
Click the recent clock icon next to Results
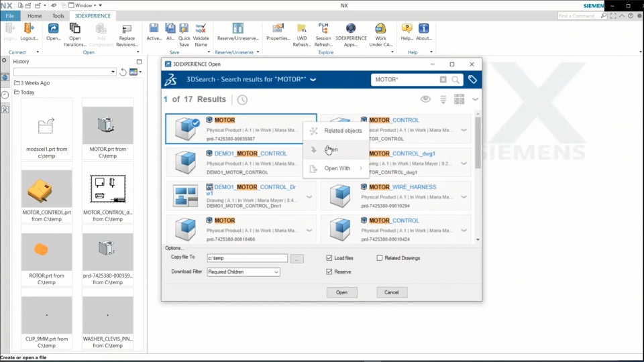pos(242,100)
